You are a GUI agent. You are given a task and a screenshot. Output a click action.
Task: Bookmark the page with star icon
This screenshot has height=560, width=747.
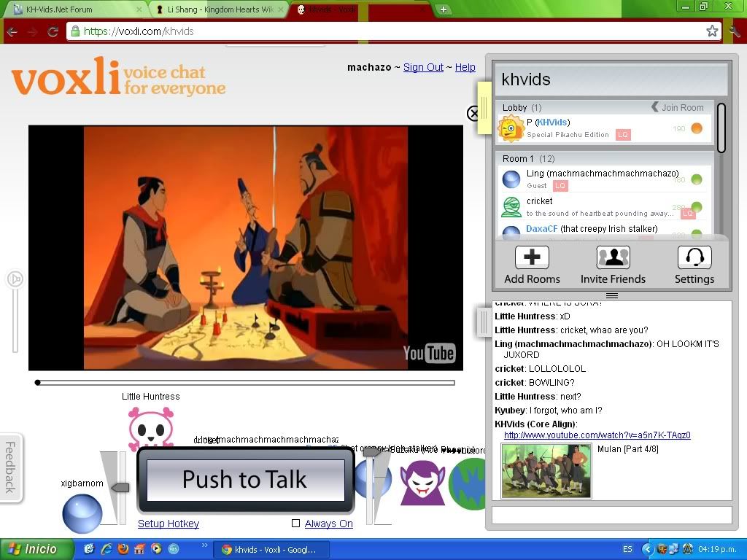click(x=712, y=31)
